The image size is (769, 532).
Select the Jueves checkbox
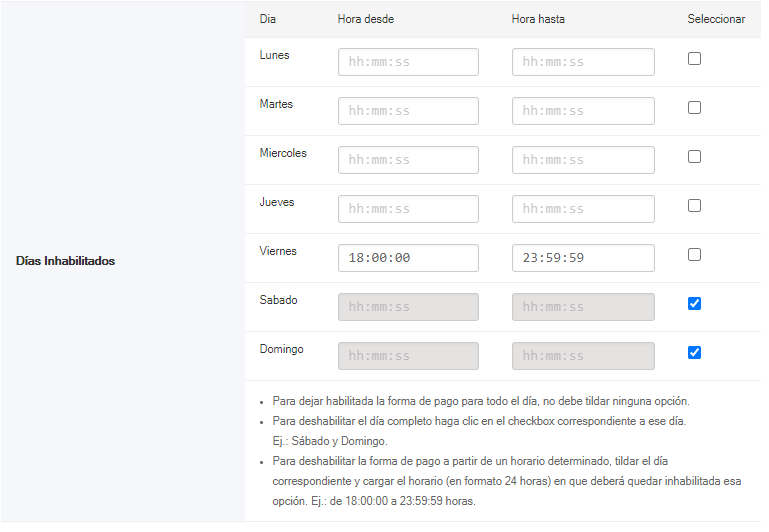coord(694,205)
